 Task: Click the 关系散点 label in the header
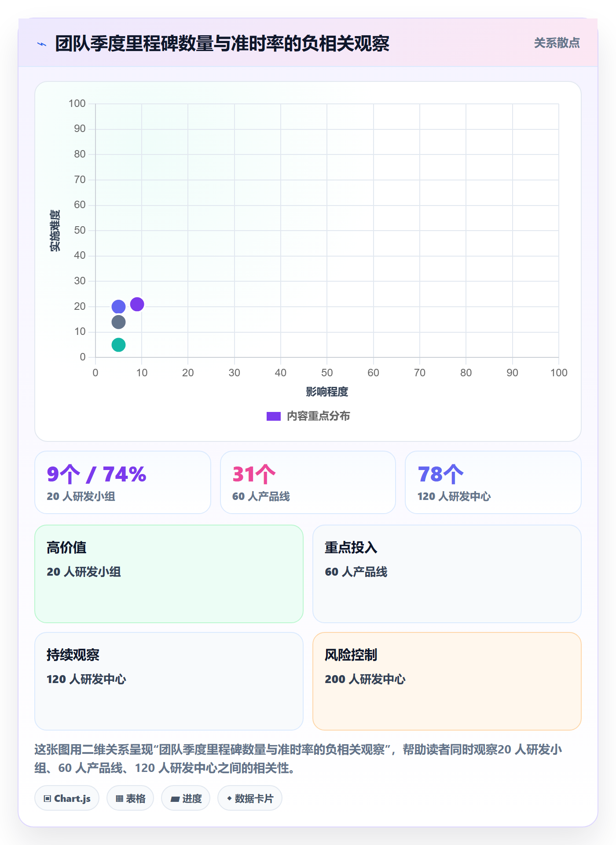[557, 43]
